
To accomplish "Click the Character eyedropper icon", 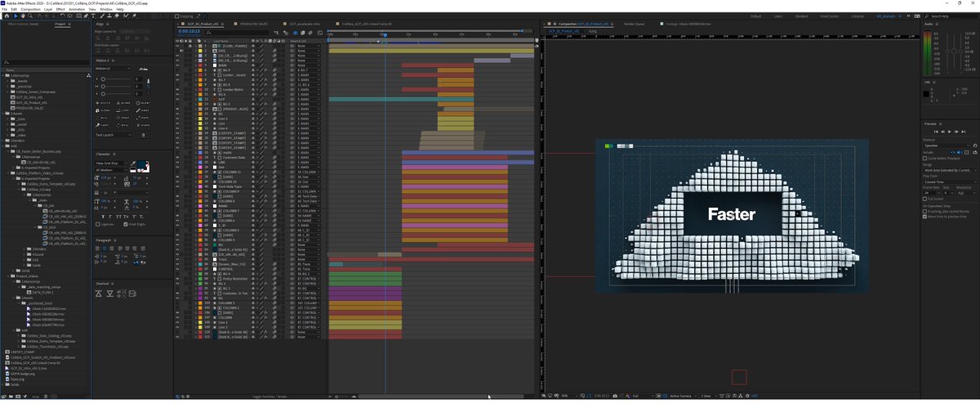I will tap(133, 163).
